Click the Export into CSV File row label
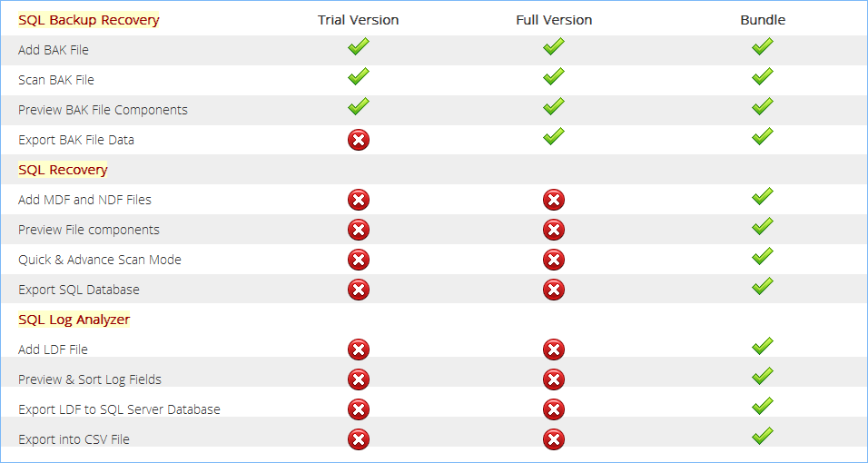 (x=74, y=439)
